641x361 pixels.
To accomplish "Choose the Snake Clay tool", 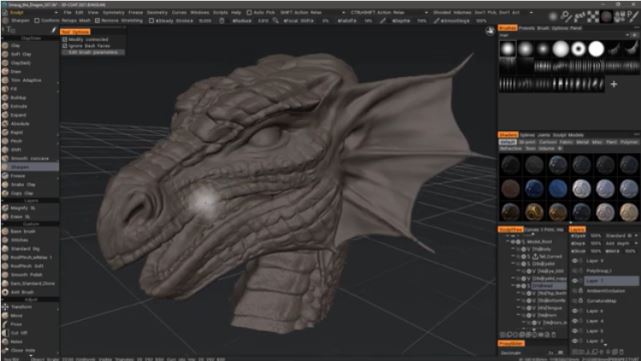I will point(23,184).
